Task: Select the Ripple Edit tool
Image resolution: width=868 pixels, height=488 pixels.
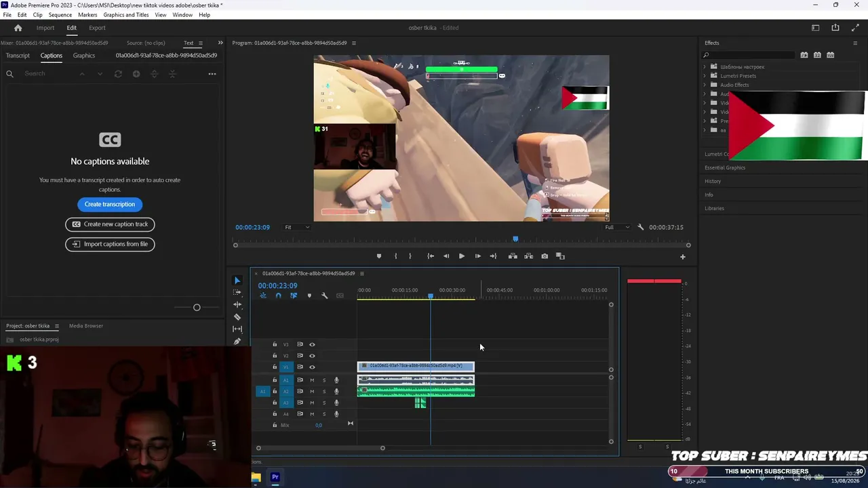Action: click(237, 305)
